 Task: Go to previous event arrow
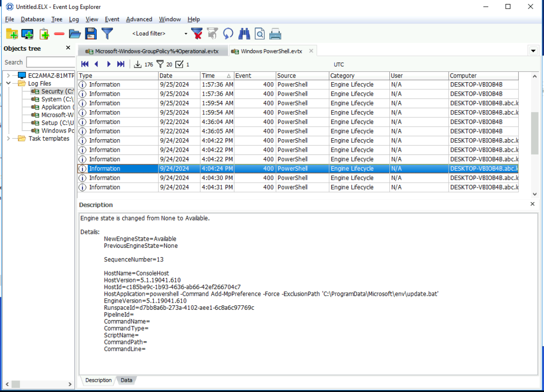[96, 64]
